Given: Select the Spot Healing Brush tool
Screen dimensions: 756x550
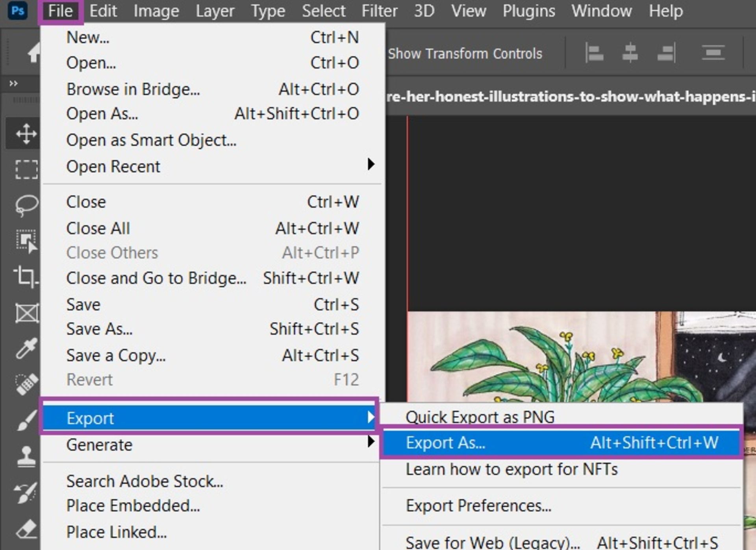Looking at the screenshot, I should tap(26, 384).
